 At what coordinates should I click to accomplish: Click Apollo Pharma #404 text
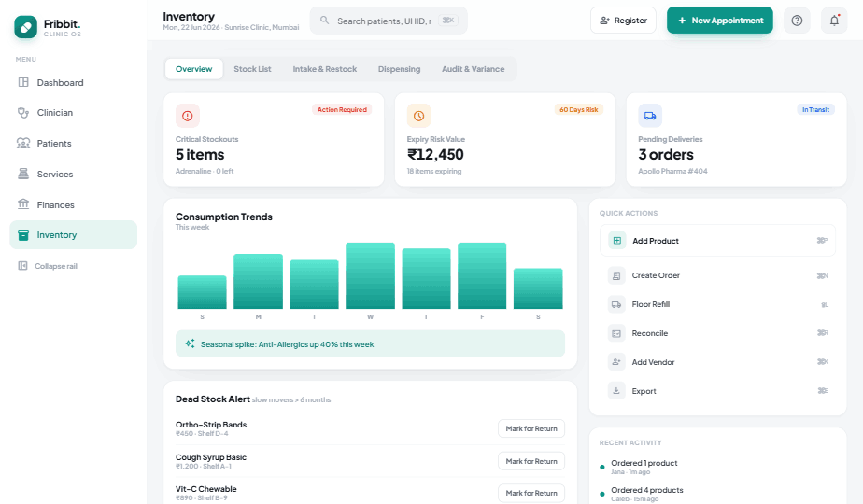click(672, 171)
